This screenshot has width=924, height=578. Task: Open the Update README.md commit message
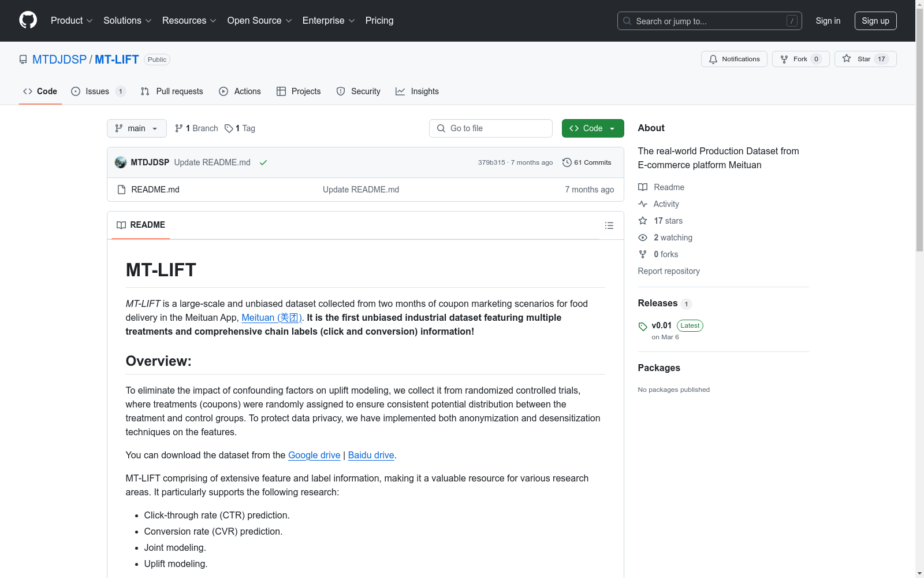(212, 162)
